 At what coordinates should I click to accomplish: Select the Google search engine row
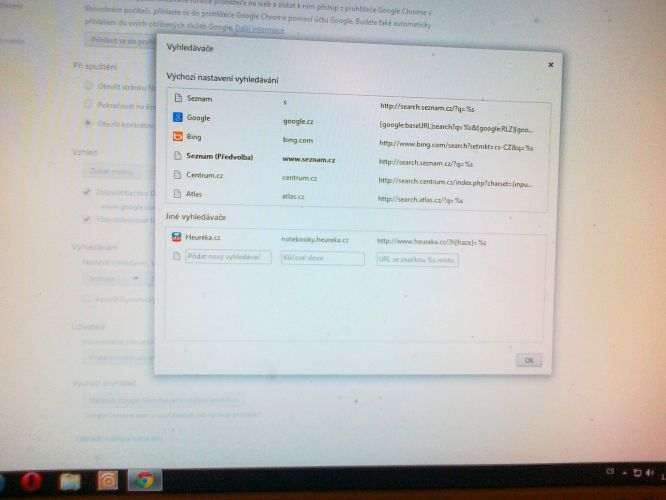(x=358, y=122)
